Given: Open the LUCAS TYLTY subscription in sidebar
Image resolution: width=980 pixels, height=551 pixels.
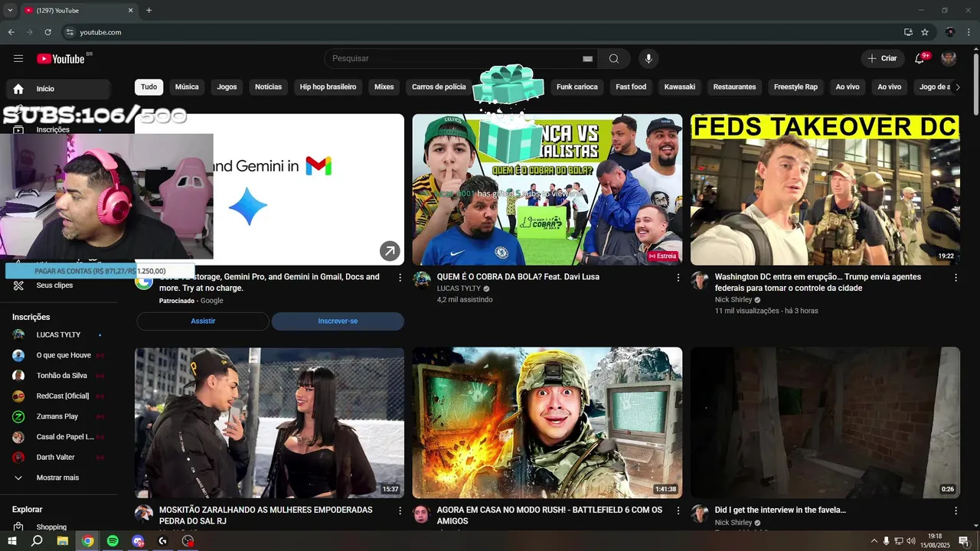Looking at the screenshot, I should 59,335.
